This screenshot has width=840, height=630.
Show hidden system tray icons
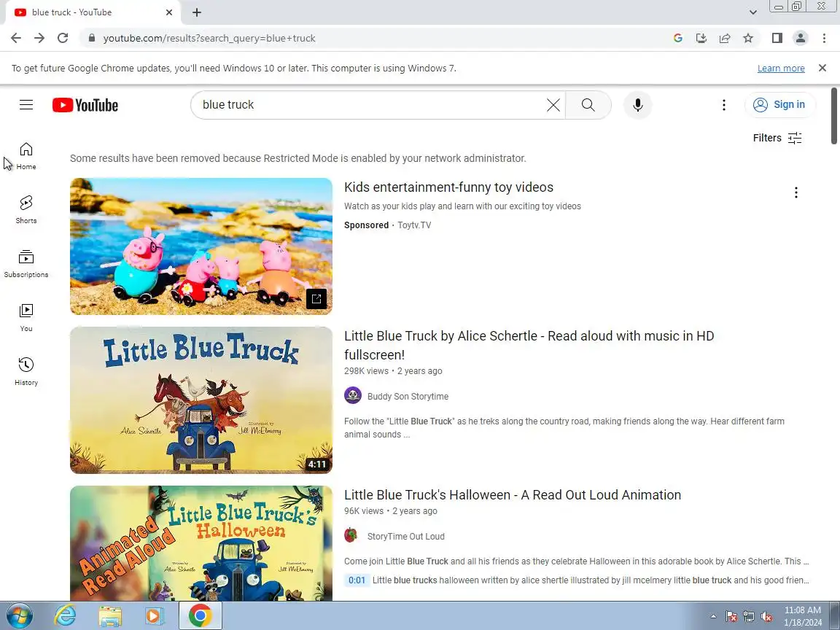[713, 617]
